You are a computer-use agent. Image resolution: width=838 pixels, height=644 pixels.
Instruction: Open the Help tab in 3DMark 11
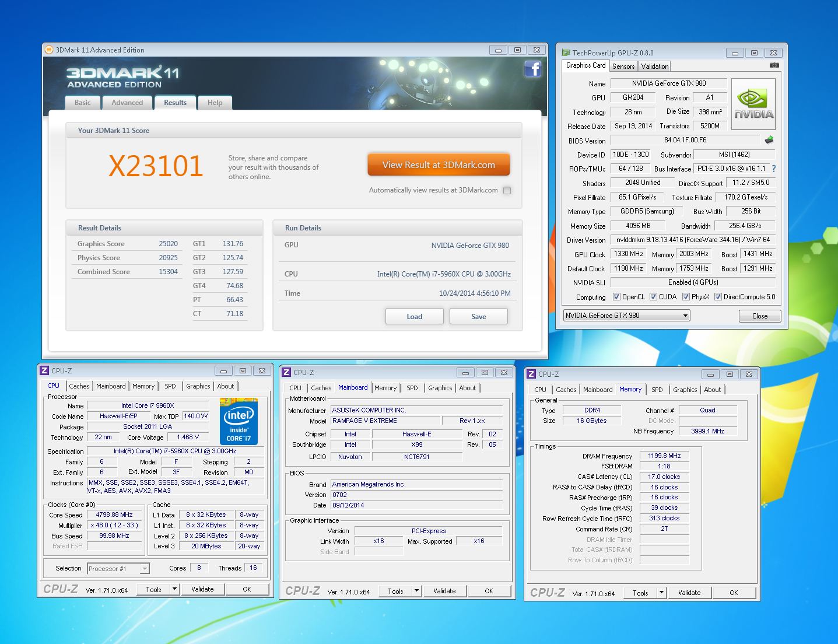point(215,103)
